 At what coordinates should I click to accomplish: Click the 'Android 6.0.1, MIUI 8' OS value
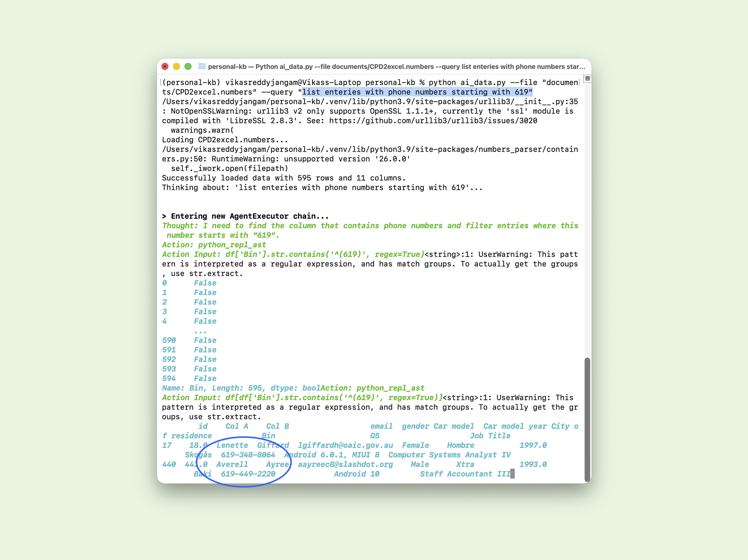click(332, 455)
